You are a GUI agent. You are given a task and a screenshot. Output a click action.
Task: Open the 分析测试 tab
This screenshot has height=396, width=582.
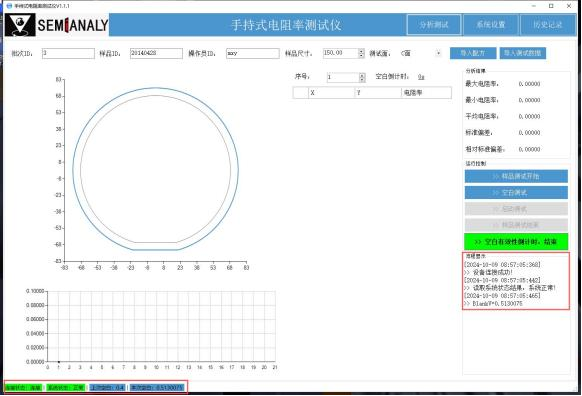pyautogui.click(x=434, y=25)
